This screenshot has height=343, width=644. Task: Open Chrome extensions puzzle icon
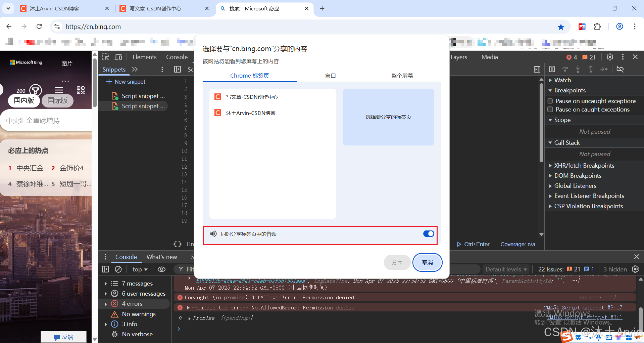(597, 27)
